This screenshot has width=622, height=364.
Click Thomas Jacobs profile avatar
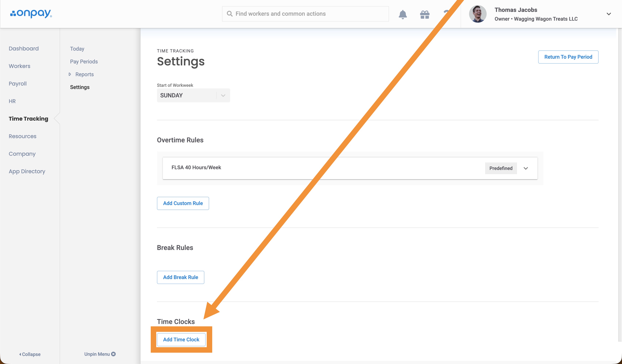(x=478, y=14)
